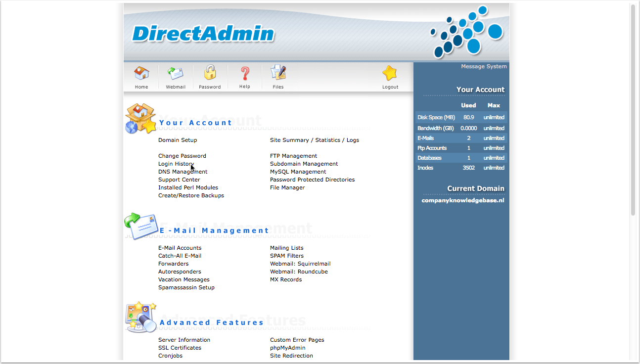Screen dimensions: 640x364
Task: Click the Logout star icon
Action: click(x=390, y=73)
